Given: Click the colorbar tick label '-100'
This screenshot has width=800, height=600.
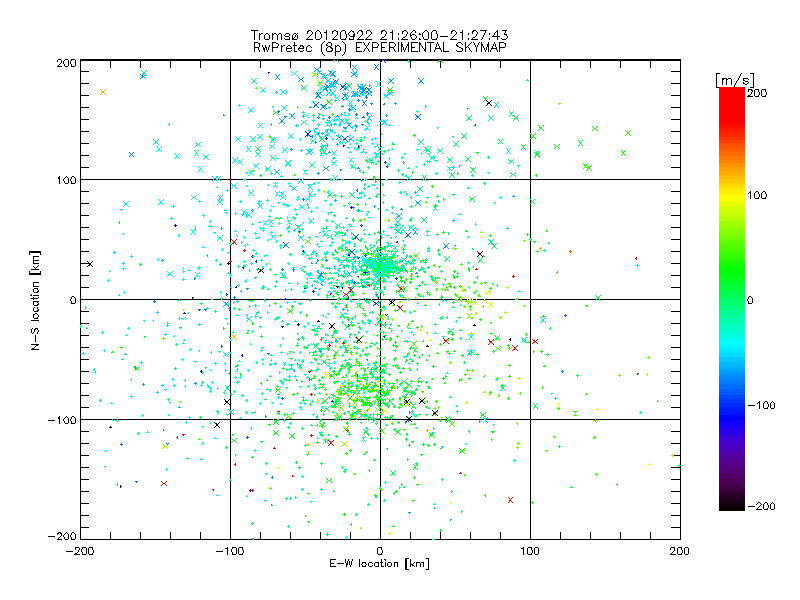Looking at the screenshot, I should (x=761, y=406).
